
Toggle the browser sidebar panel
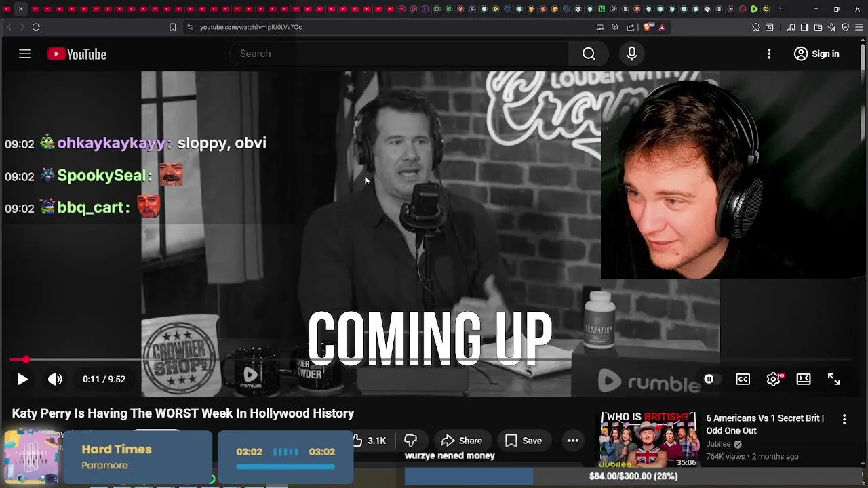click(x=804, y=27)
